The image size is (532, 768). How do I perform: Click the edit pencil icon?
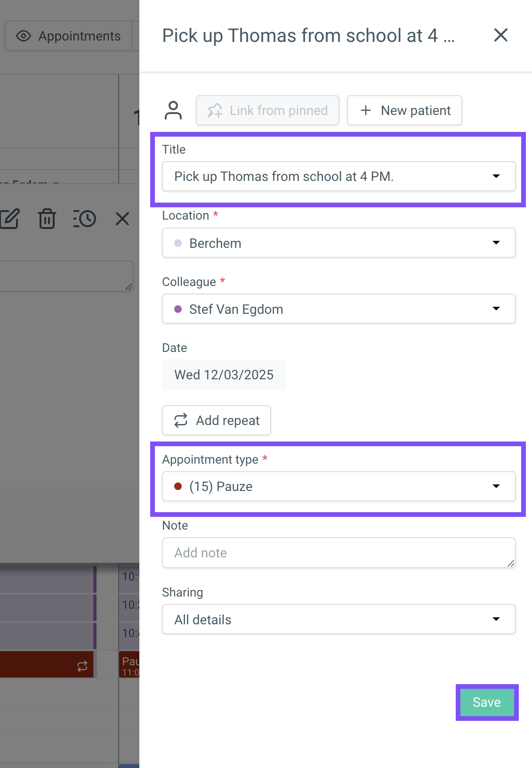click(9, 219)
